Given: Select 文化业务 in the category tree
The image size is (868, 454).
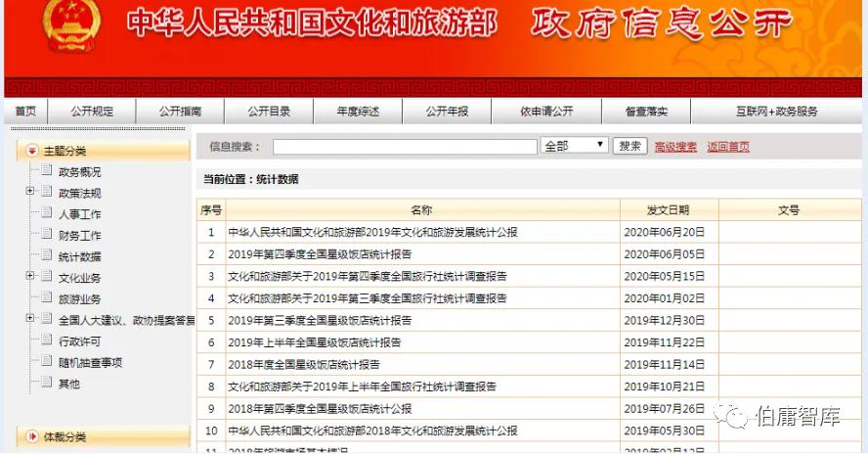Looking at the screenshot, I should (x=80, y=278).
